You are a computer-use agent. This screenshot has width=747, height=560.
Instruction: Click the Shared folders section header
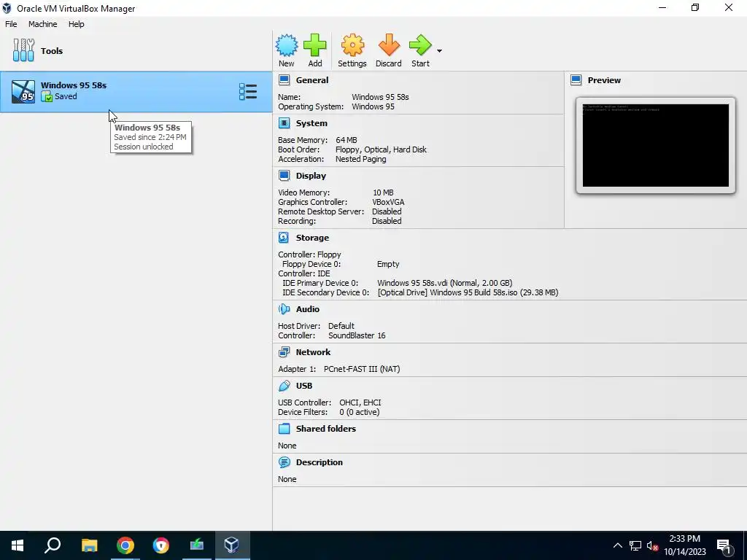click(x=326, y=429)
